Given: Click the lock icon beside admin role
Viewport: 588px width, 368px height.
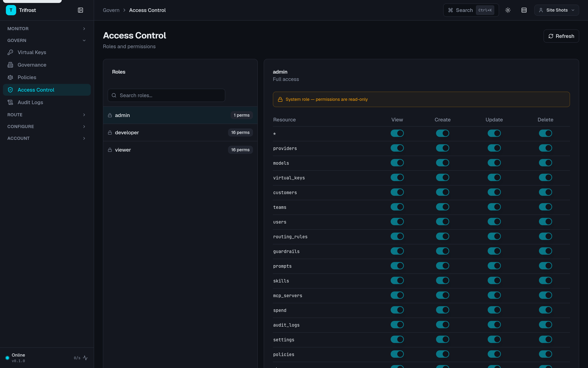Looking at the screenshot, I should pos(110,115).
